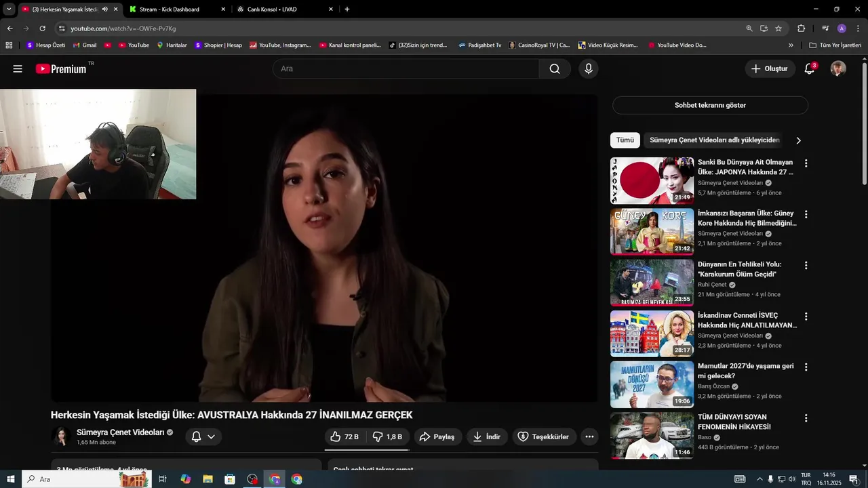
Task: Open Güney Kore video thumbnail
Action: [x=652, y=232]
